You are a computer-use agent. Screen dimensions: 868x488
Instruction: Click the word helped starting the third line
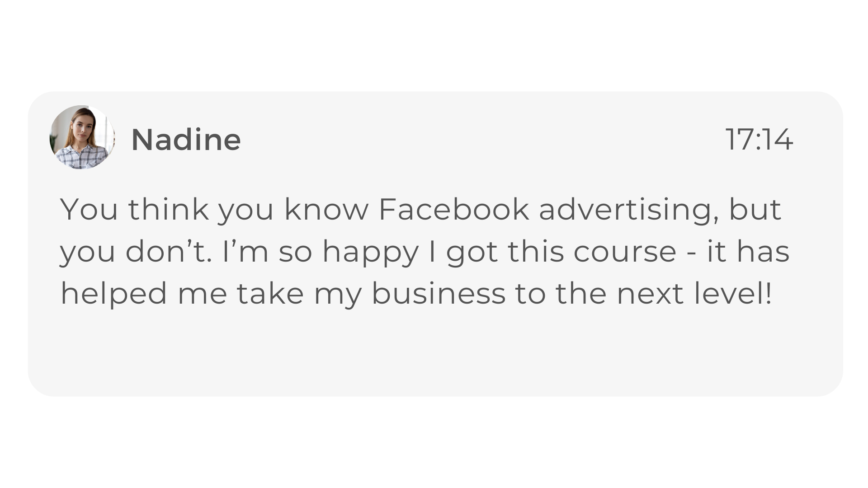tap(114, 294)
